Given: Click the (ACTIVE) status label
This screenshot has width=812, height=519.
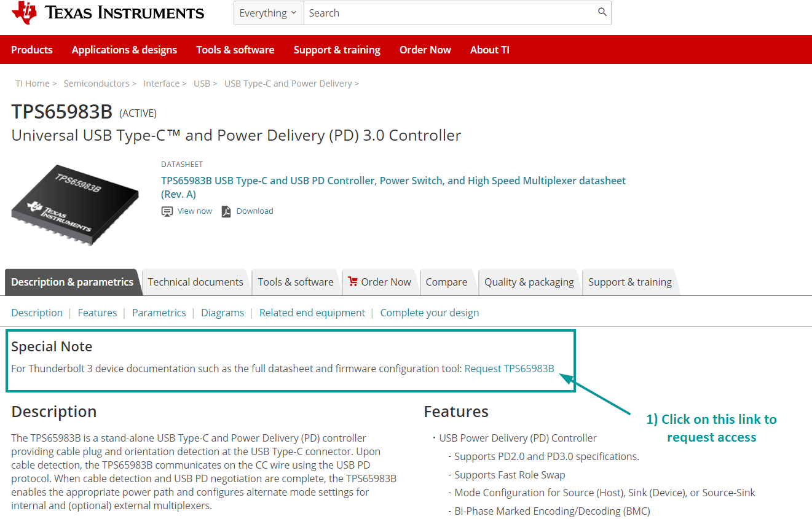Looking at the screenshot, I should click(x=138, y=113).
